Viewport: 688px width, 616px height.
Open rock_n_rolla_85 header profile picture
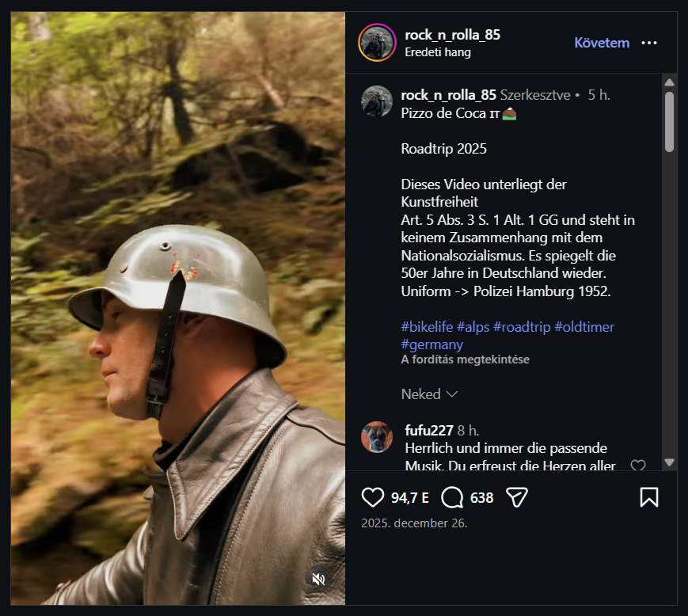pos(377,43)
